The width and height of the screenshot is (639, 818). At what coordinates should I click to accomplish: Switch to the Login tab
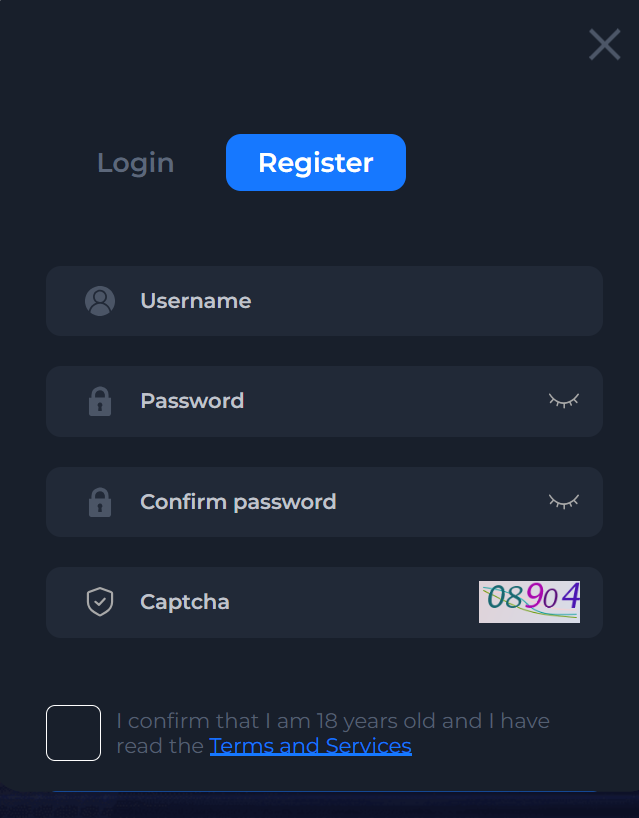[x=135, y=163]
